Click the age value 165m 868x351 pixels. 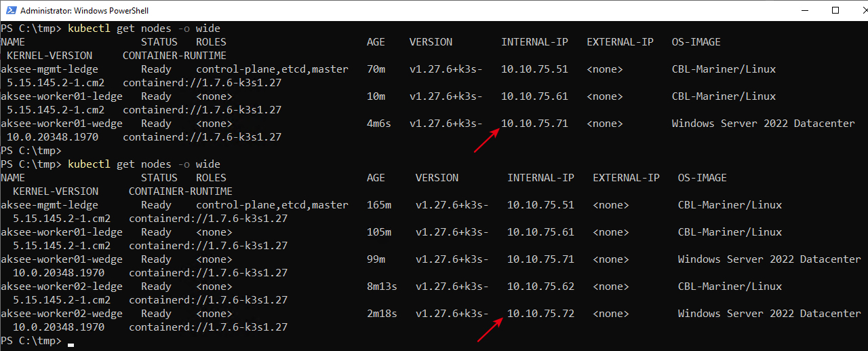tap(378, 205)
